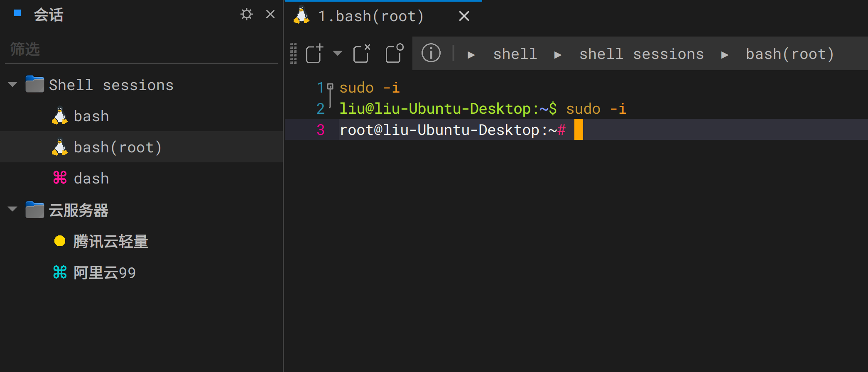Focus the 筛选 filter input field
This screenshot has width=868, height=372.
(141, 49)
